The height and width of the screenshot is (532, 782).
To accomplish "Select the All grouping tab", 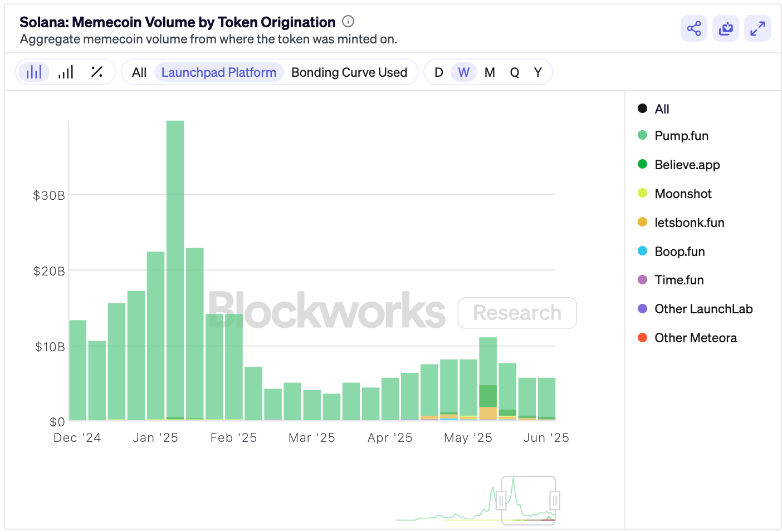I will click(139, 72).
